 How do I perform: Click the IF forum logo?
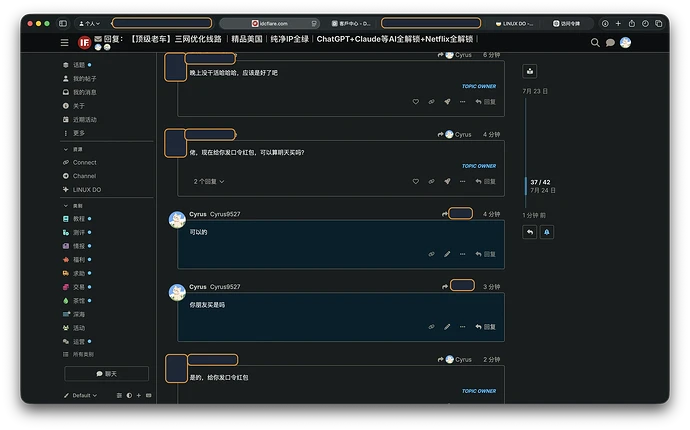(x=84, y=42)
